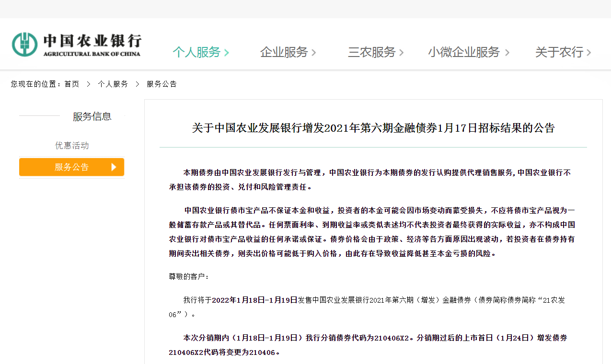This screenshot has height=364, width=611.
Task: Click the Agricultural Bank of China logo
Action: click(x=77, y=45)
